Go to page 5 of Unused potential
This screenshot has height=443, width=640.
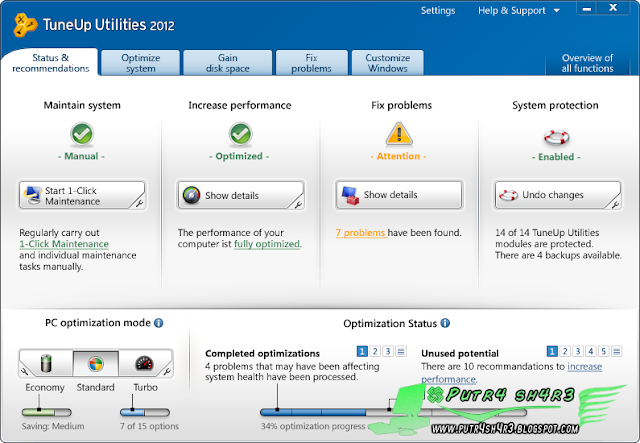pyautogui.click(x=604, y=351)
